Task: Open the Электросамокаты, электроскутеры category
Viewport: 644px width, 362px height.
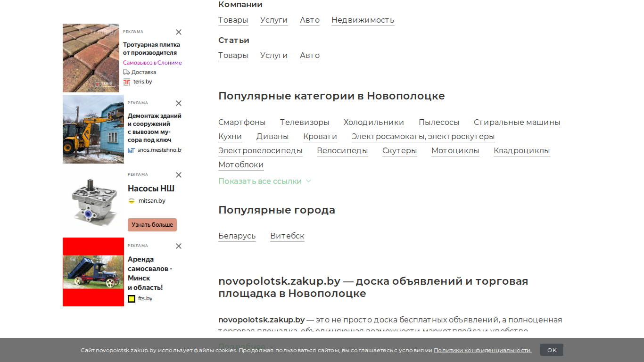Action: coord(423,137)
